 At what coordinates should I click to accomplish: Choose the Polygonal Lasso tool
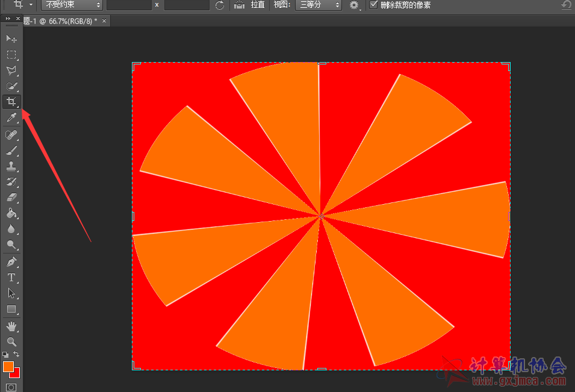tap(11, 70)
